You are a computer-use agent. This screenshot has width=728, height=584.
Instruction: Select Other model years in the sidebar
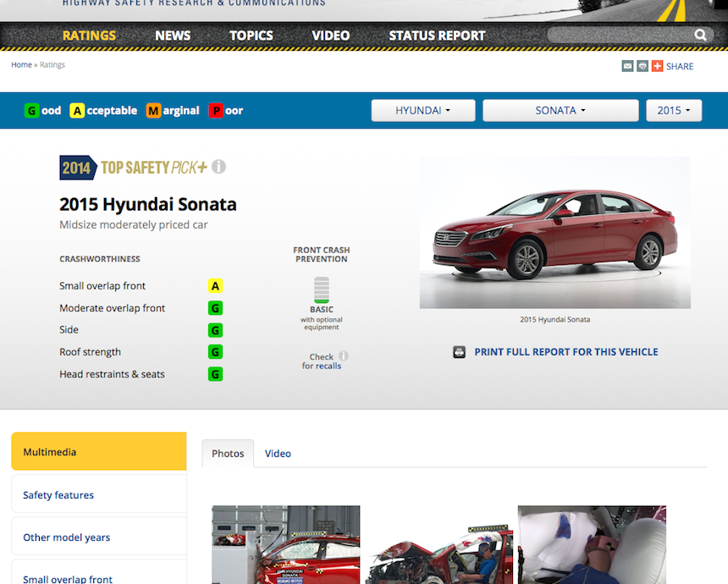(x=99, y=537)
